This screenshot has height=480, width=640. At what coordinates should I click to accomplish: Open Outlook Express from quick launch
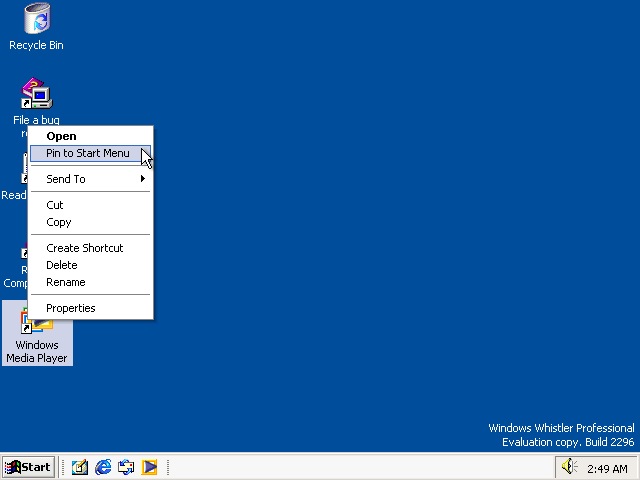point(126,467)
